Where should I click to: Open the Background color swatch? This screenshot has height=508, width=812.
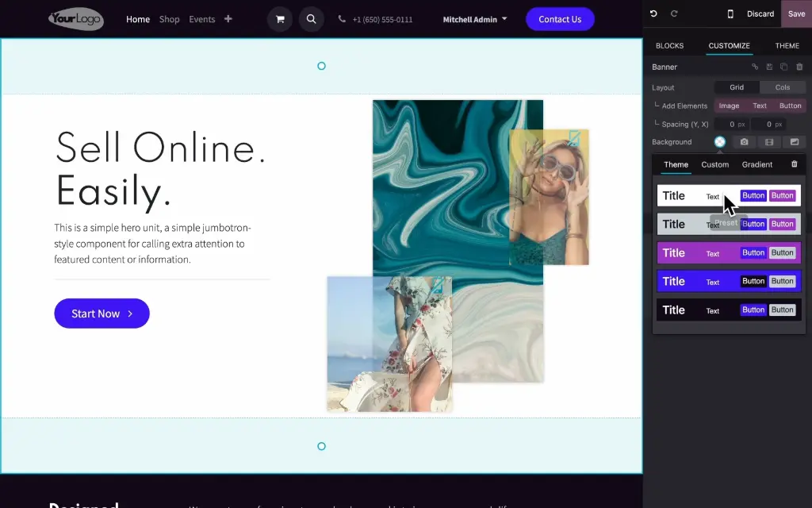click(x=720, y=142)
